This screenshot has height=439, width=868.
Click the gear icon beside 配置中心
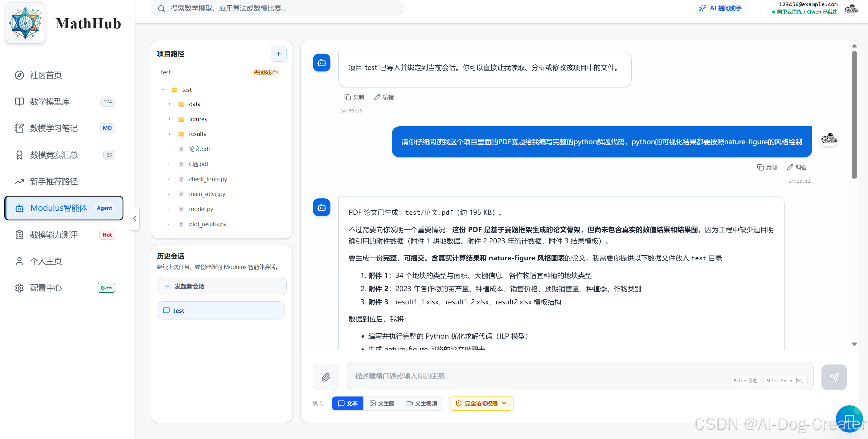19,288
